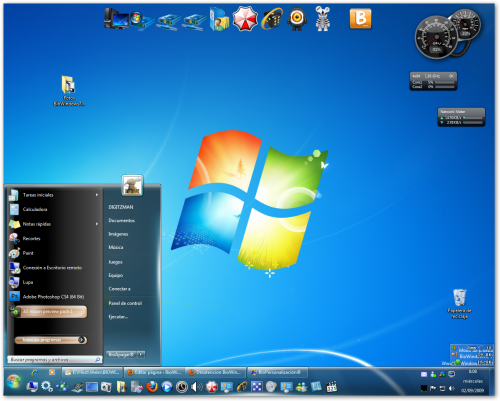This screenshot has width=500, height=401.
Task: Open Papelera de reciclaje on the desktop
Action: [459, 303]
